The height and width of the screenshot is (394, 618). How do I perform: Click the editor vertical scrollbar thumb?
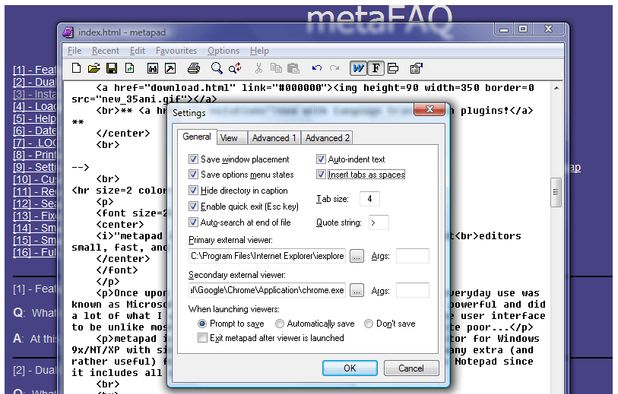point(556,192)
